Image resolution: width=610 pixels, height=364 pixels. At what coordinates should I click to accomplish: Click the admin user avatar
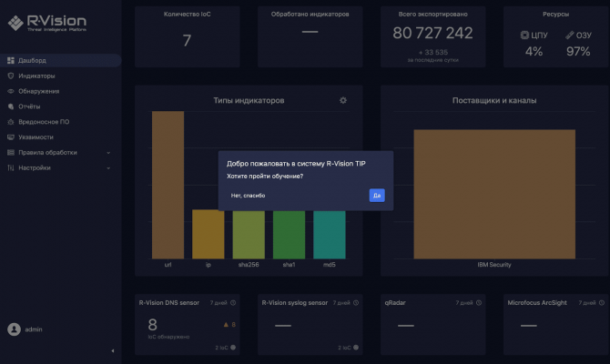pyautogui.click(x=14, y=329)
